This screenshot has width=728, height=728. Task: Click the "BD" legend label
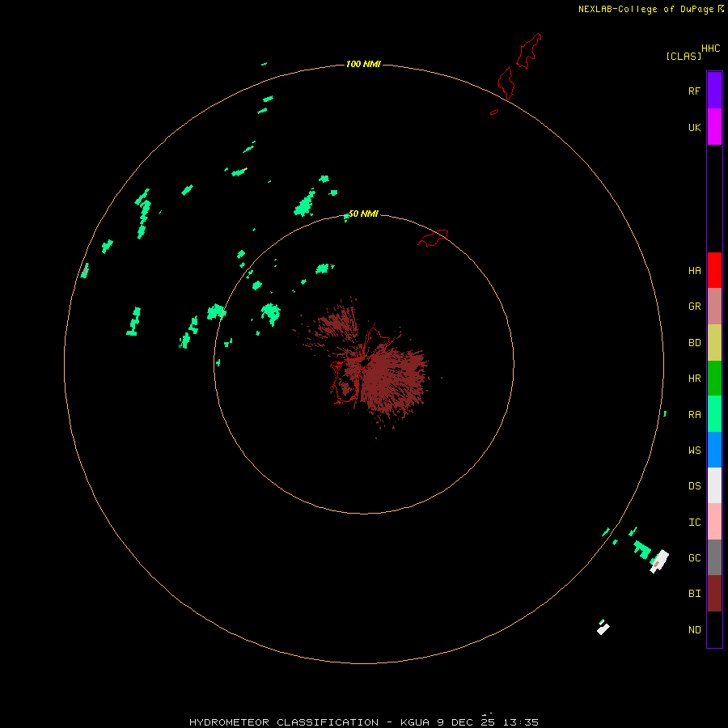[x=694, y=343]
